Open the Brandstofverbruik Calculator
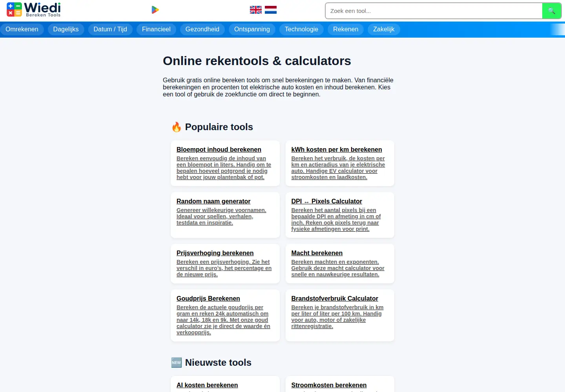Screen dimensions: 565x392 coord(335,299)
